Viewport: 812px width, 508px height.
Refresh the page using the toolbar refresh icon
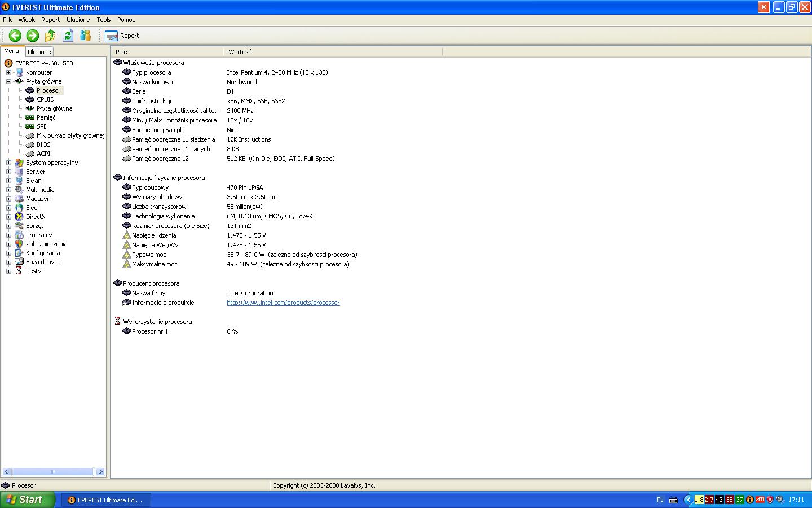(x=68, y=36)
